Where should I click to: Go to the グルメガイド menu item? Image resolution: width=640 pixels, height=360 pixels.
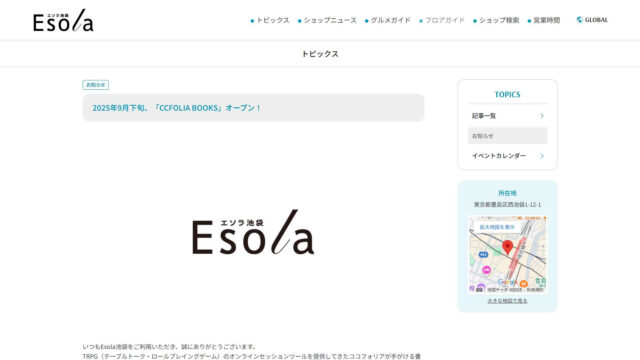click(x=387, y=20)
